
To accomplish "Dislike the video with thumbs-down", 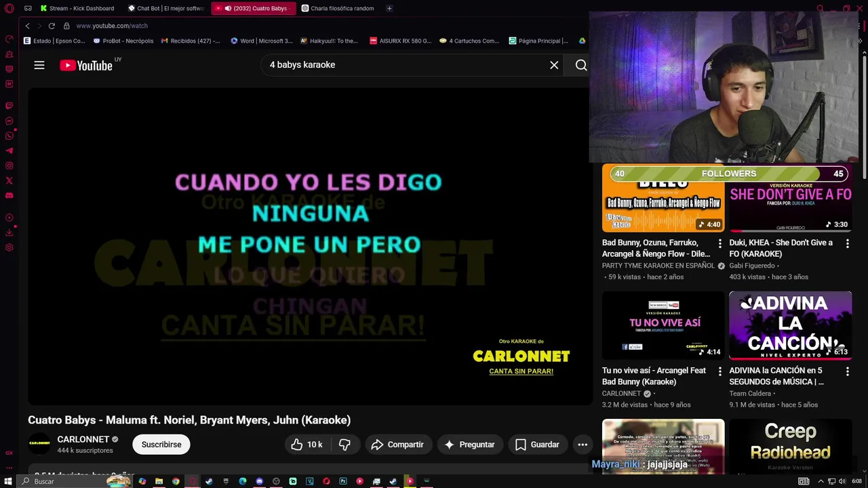I will pyautogui.click(x=344, y=445).
